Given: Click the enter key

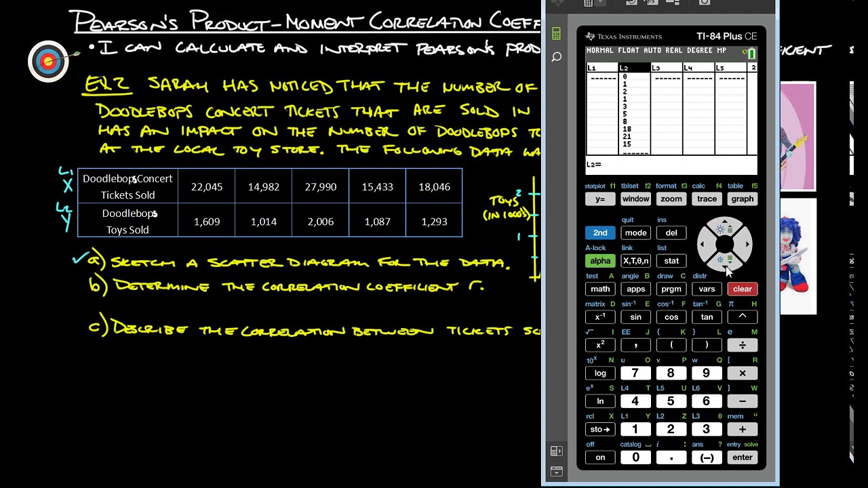Looking at the screenshot, I should tap(742, 457).
